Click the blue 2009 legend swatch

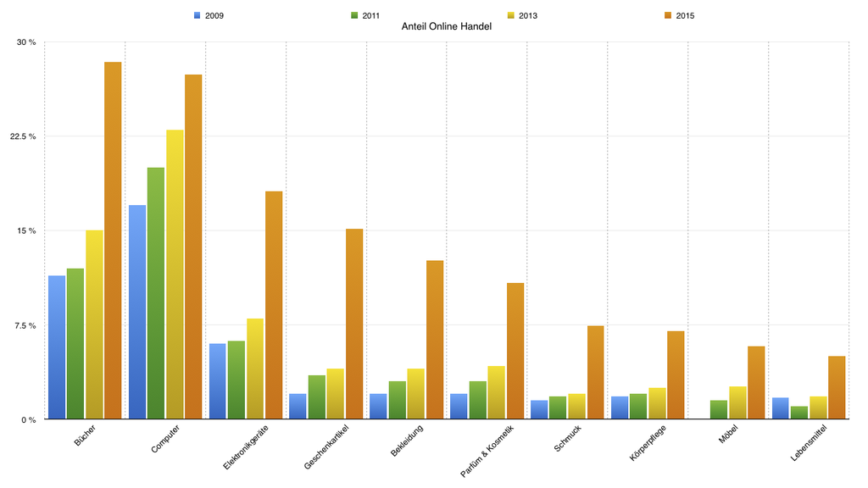point(198,15)
